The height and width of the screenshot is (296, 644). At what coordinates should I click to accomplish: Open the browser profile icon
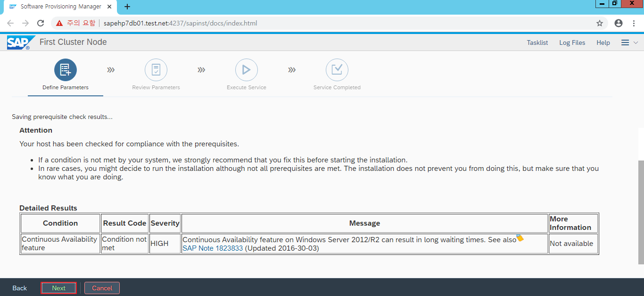[x=619, y=23]
